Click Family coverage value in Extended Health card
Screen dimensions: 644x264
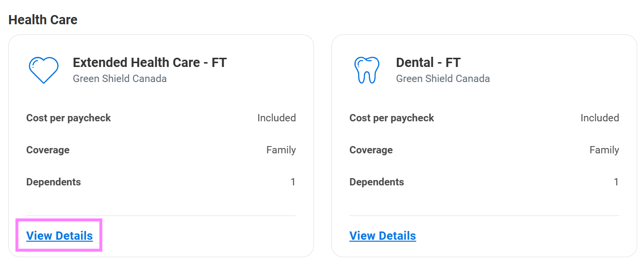pos(281,150)
